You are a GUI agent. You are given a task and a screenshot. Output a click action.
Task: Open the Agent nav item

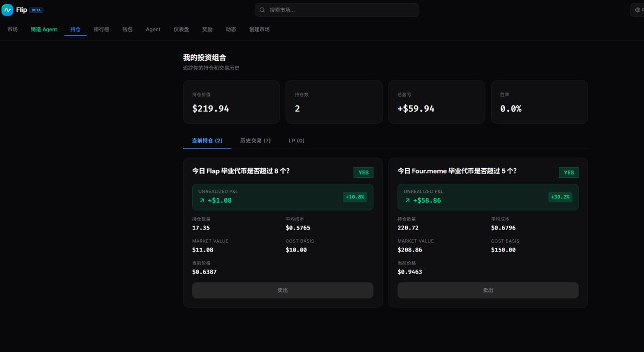click(x=153, y=30)
